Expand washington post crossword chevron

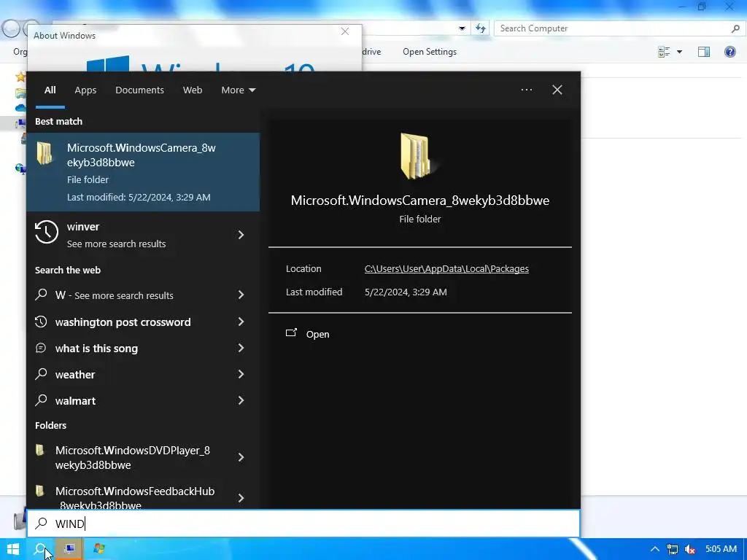pyautogui.click(x=241, y=322)
